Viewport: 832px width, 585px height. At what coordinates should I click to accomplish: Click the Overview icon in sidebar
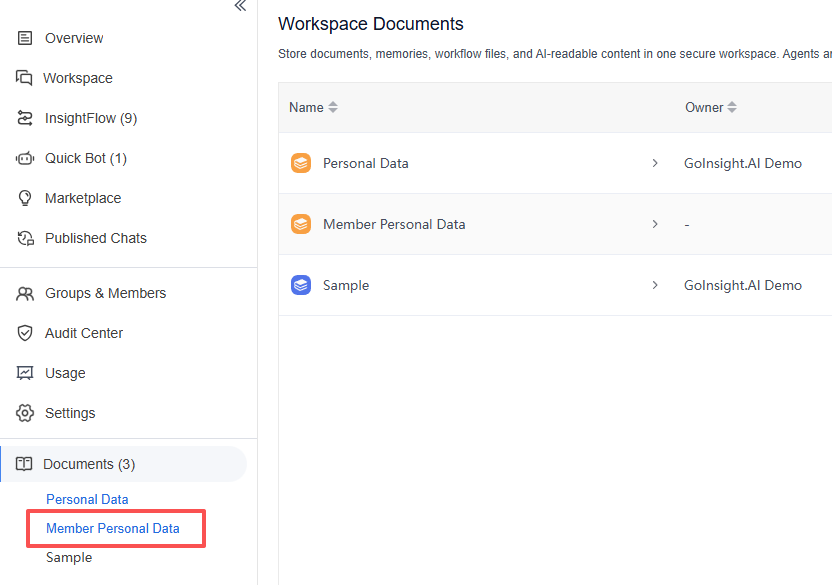tap(25, 38)
